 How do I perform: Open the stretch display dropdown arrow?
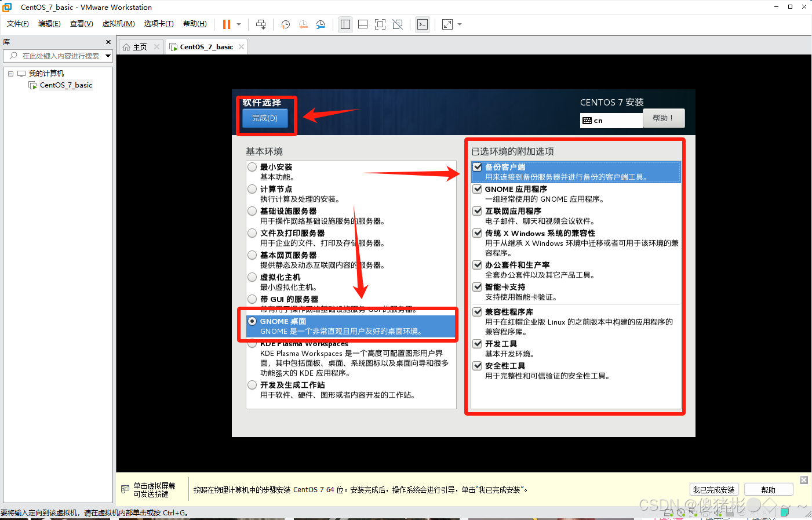click(460, 24)
